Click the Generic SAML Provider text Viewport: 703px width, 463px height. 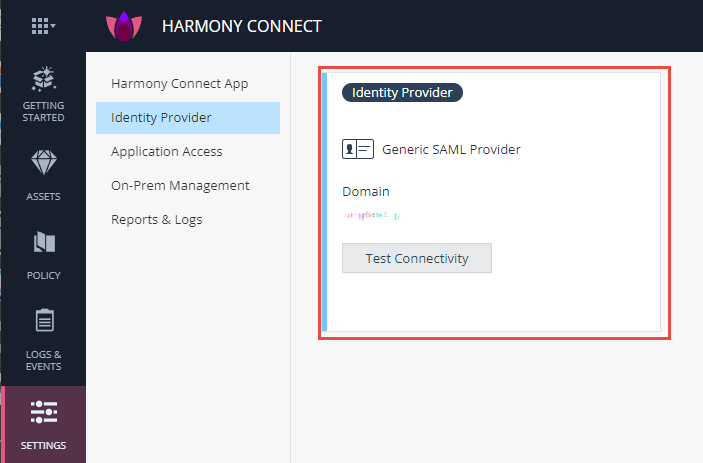click(451, 150)
